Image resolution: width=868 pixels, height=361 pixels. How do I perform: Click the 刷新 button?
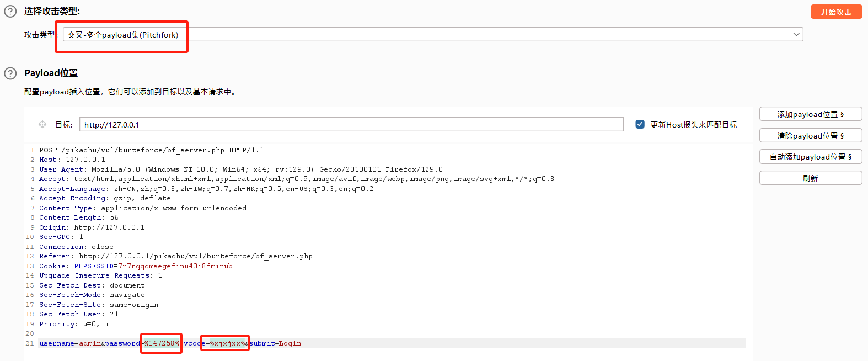[x=811, y=178]
